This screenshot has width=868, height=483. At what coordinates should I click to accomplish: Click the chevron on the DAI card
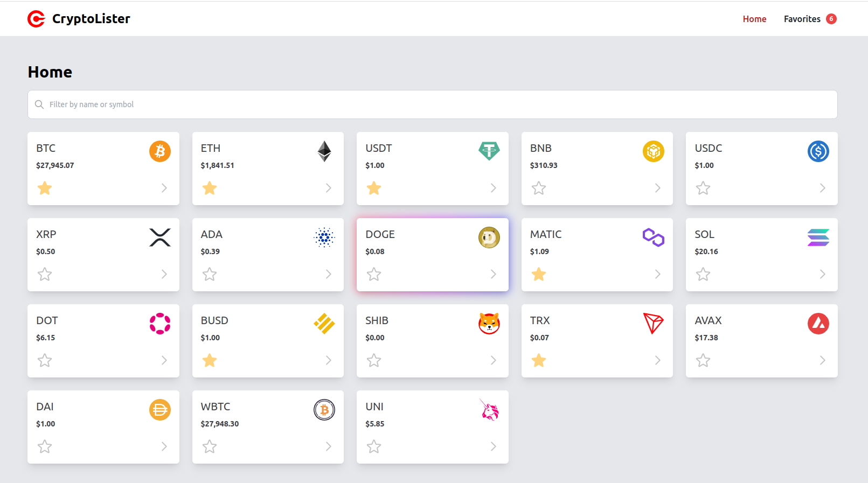(164, 446)
